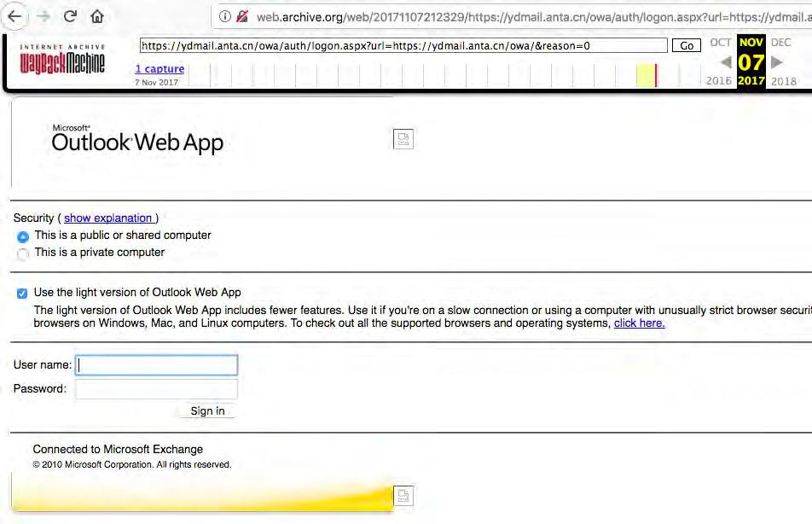
Task: Select 'This is a public or shared computer'
Action: [x=23, y=237]
